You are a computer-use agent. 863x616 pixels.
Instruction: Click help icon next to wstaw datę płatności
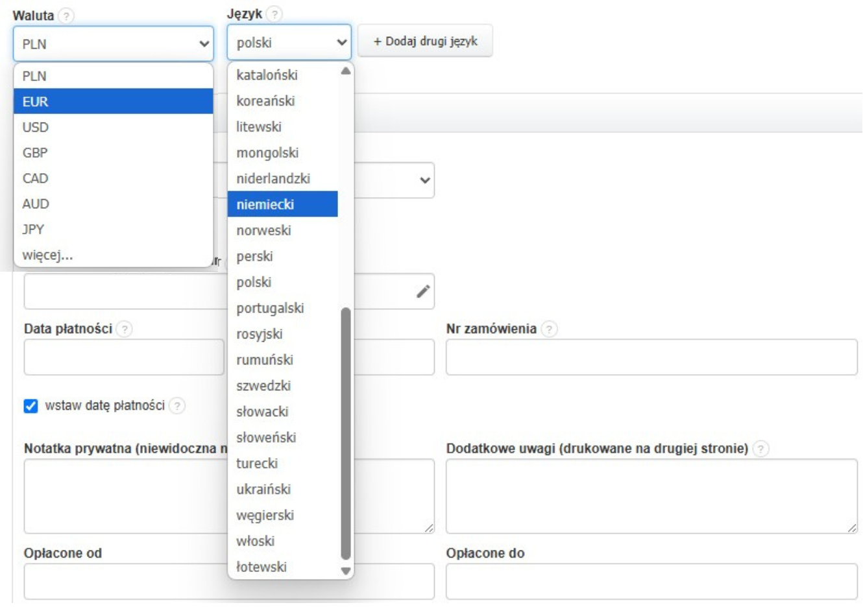177,406
